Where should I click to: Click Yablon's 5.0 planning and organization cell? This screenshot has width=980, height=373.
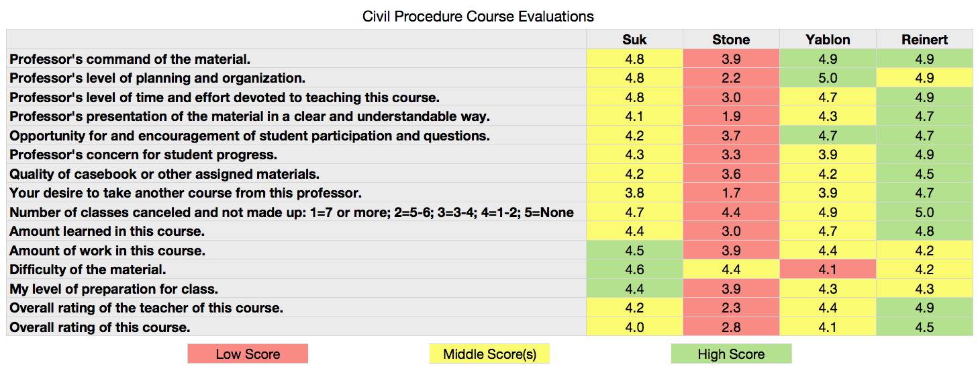828,78
